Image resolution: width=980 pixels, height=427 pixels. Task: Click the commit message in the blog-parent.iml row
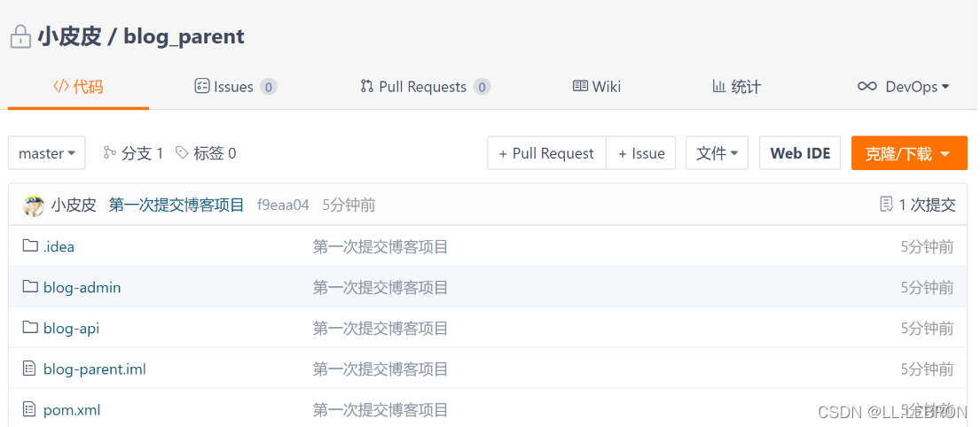(x=380, y=369)
